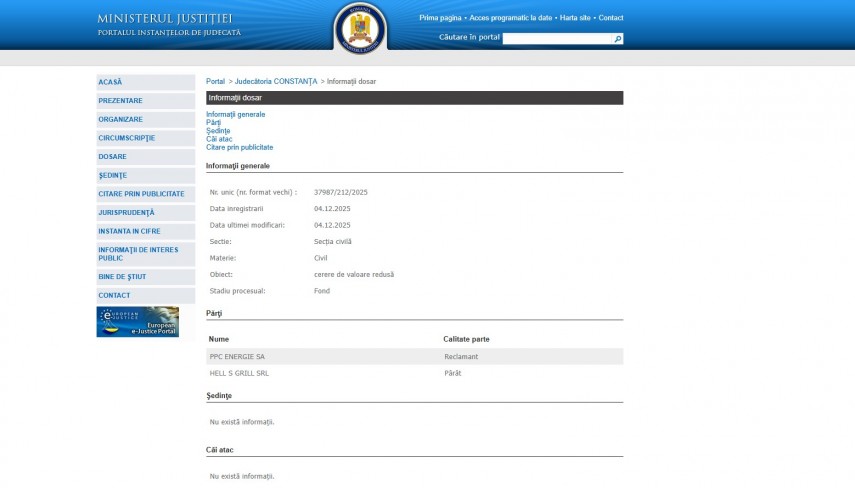Viewport: 855px width, 488px height.
Task: Click the Informaţii generale anchor link
Action: (x=235, y=115)
